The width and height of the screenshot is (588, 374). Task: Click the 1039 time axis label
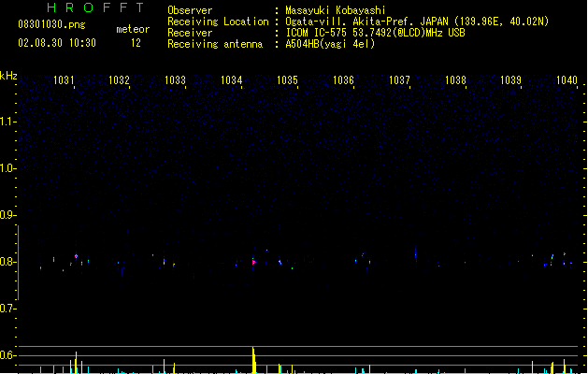[510, 79]
